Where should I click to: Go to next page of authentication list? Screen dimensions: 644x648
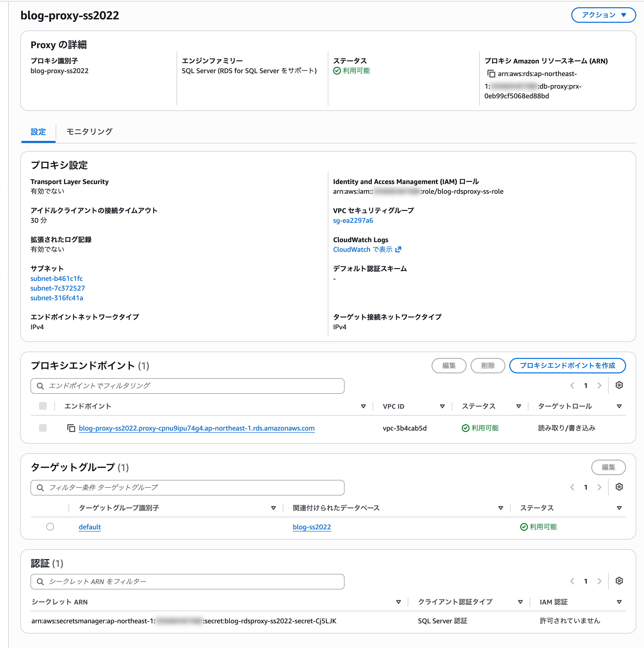(x=599, y=581)
